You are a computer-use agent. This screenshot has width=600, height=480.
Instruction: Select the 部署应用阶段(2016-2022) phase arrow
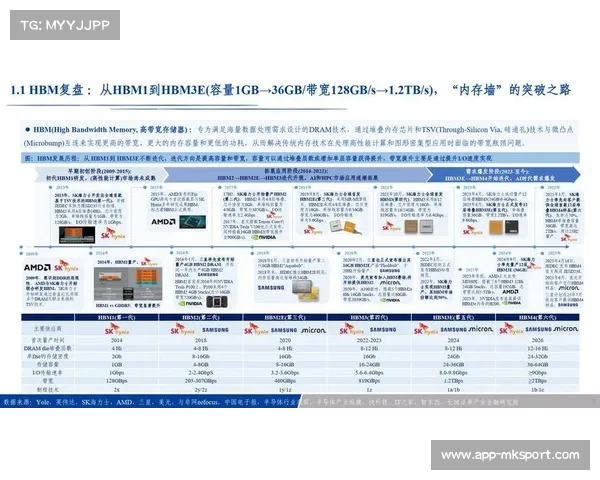[x=298, y=175]
